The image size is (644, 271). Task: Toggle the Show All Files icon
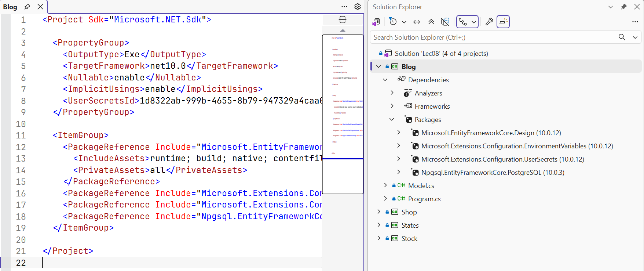click(445, 22)
